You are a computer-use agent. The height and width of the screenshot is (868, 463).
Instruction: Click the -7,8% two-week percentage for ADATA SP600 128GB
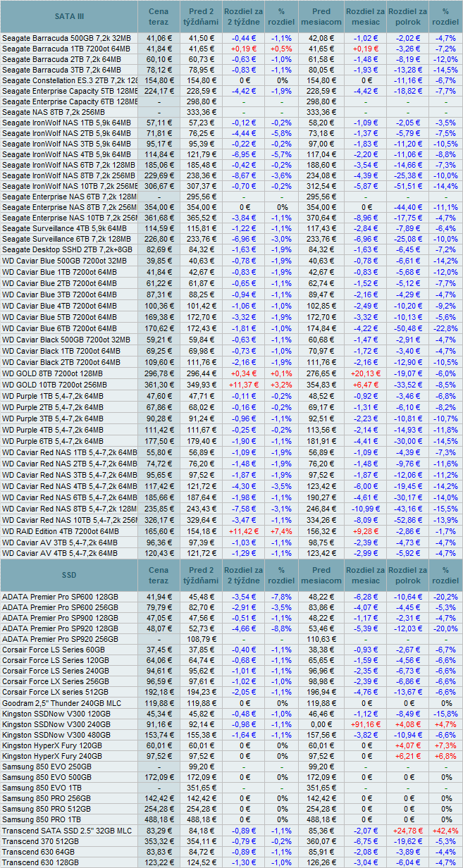[x=282, y=596]
